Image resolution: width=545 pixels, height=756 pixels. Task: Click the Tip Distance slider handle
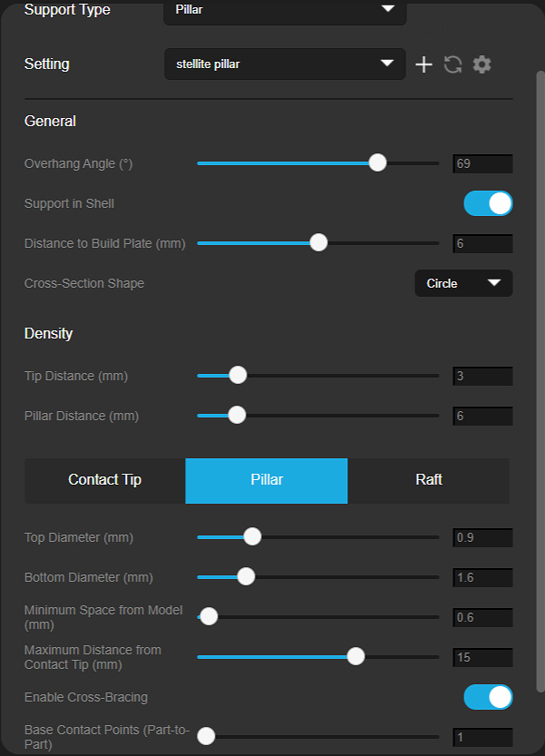[238, 375]
